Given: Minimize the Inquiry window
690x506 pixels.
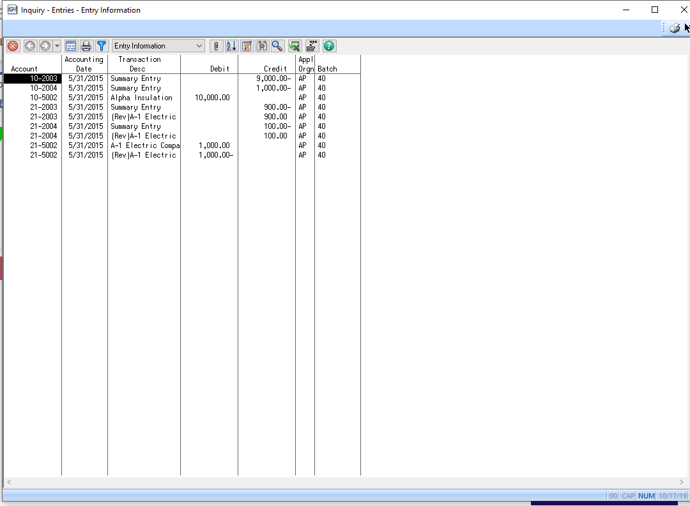Looking at the screenshot, I should pyautogui.click(x=626, y=10).
